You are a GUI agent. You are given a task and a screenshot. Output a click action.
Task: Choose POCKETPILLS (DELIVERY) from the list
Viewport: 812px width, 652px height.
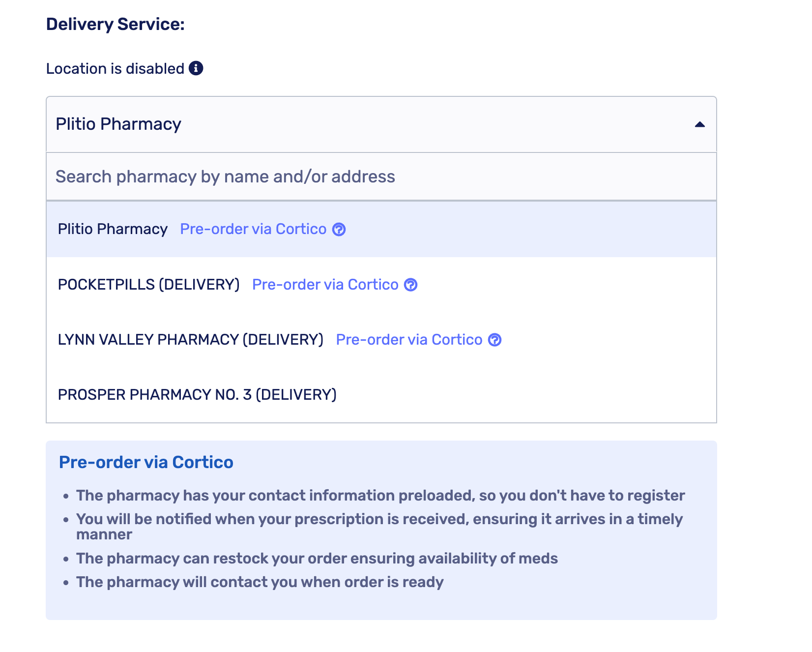(x=148, y=285)
